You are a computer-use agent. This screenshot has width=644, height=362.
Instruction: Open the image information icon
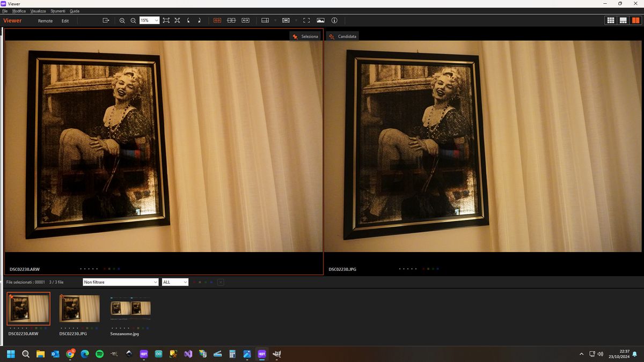click(334, 20)
